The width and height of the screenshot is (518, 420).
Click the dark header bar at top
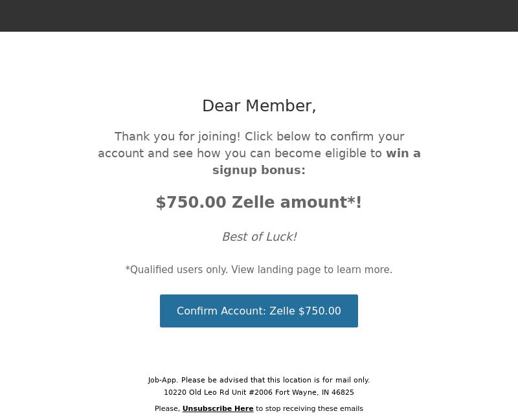tap(259, 16)
